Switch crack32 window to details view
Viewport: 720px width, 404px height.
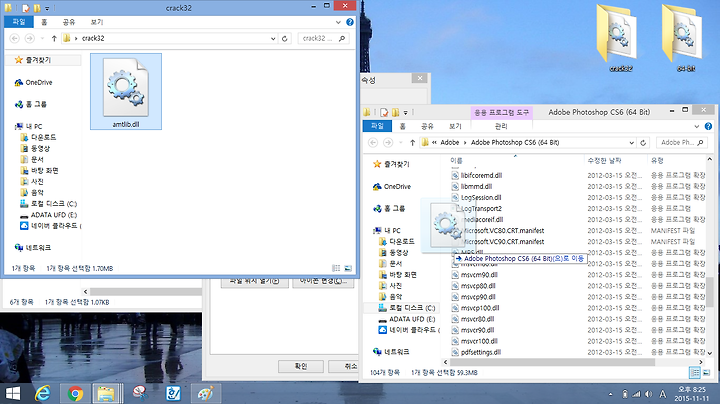tap(336, 268)
